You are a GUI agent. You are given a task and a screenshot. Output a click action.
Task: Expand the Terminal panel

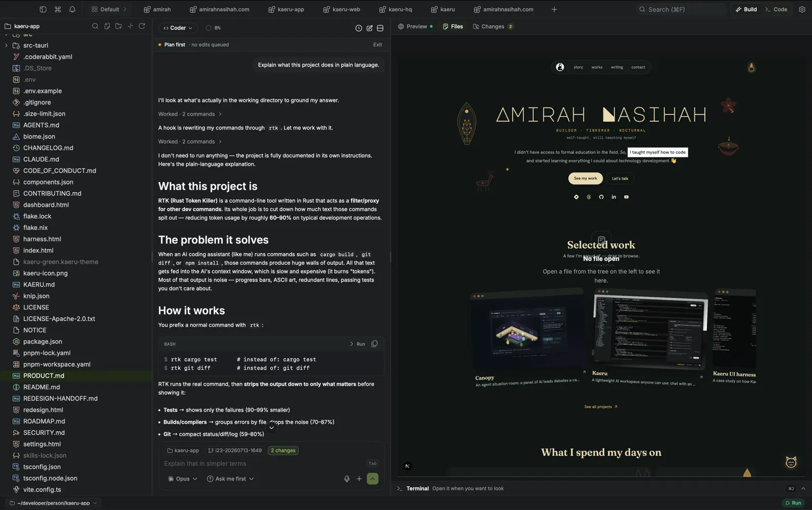click(x=803, y=489)
